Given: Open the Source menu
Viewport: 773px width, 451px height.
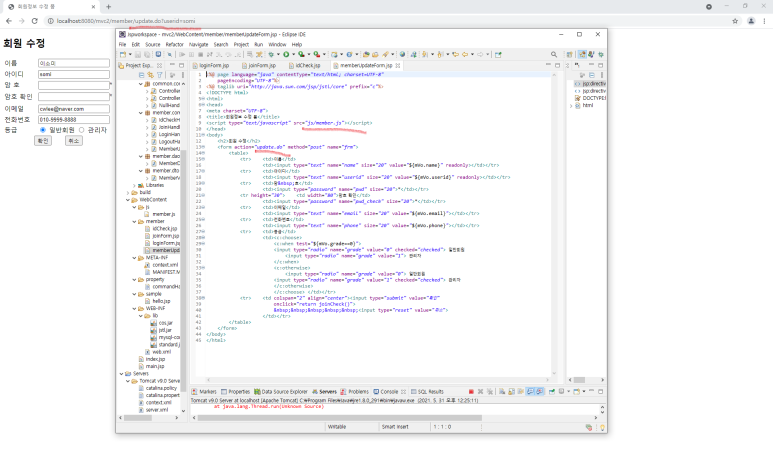Looking at the screenshot, I should click(152, 44).
